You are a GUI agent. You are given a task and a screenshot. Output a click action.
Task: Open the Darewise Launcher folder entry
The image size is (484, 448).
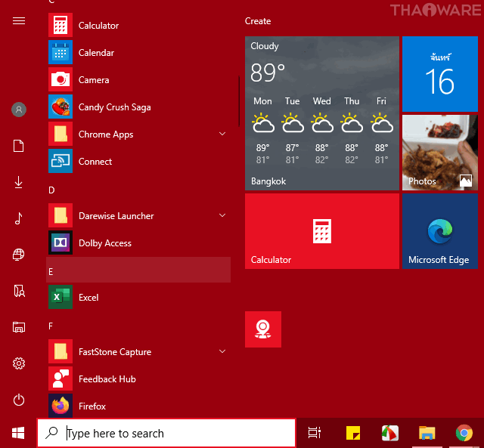[138, 215]
